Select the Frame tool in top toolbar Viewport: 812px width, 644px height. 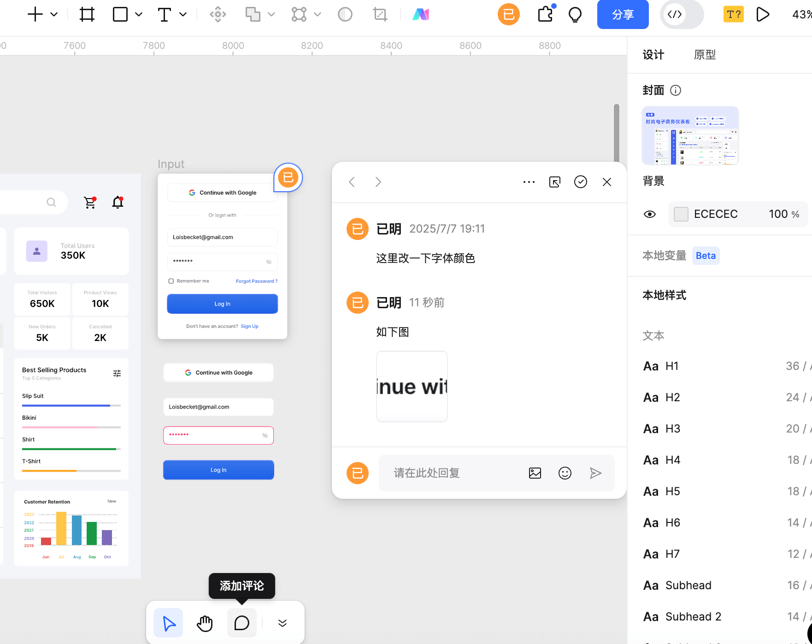pyautogui.click(x=87, y=14)
